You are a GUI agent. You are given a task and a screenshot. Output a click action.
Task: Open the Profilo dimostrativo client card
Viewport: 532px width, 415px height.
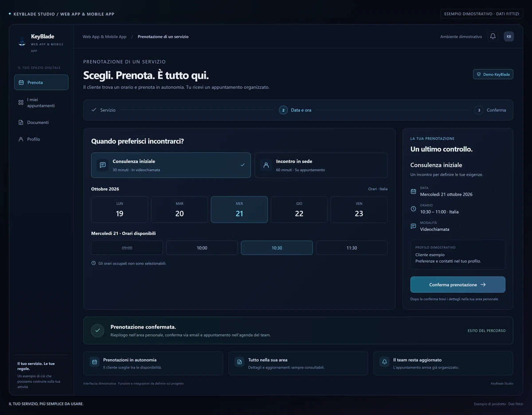pos(458,255)
